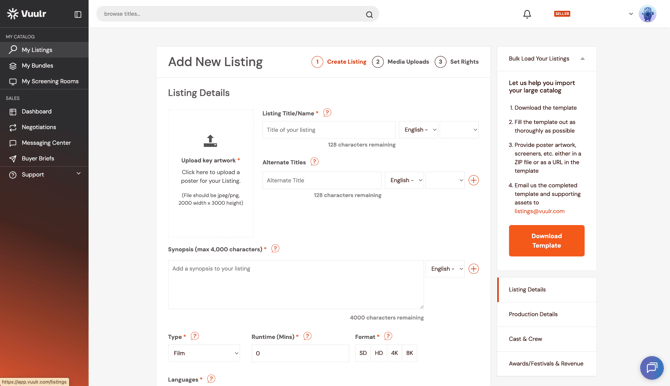Go to step 2 Media Uploads
Viewport: 670px width, 386px height.
pos(400,62)
